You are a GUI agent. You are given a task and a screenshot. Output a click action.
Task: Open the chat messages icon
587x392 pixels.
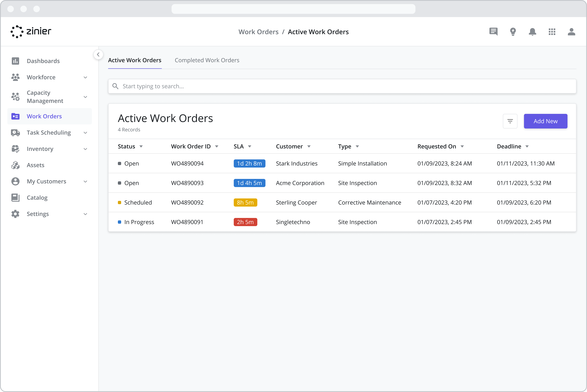[493, 32]
